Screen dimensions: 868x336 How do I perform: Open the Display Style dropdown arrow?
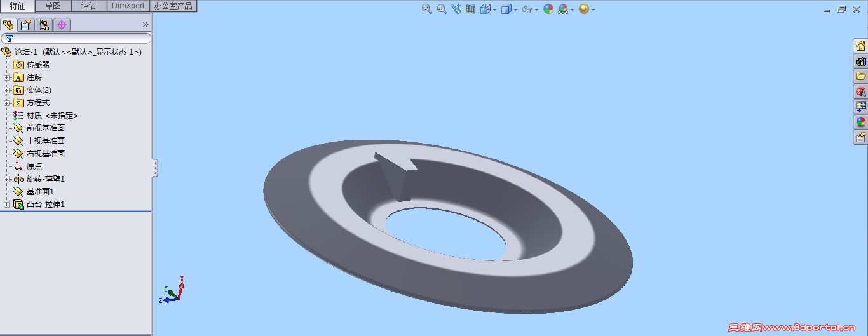tap(515, 10)
